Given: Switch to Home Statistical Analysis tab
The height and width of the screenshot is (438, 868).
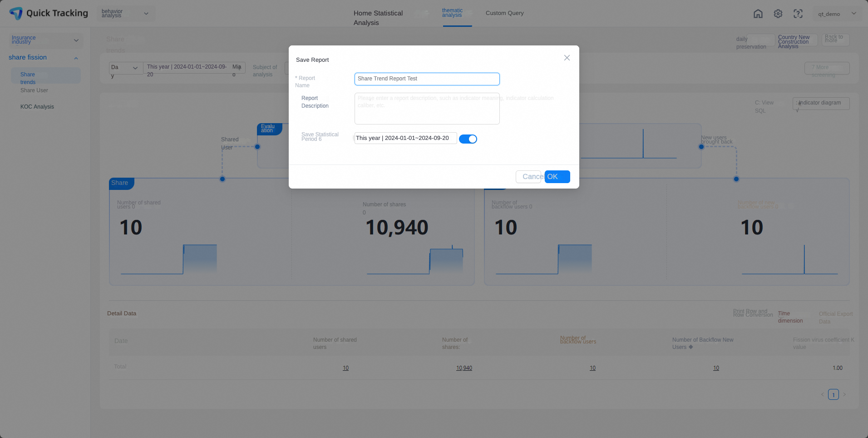Looking at the screenshot, I should point(378,18).
